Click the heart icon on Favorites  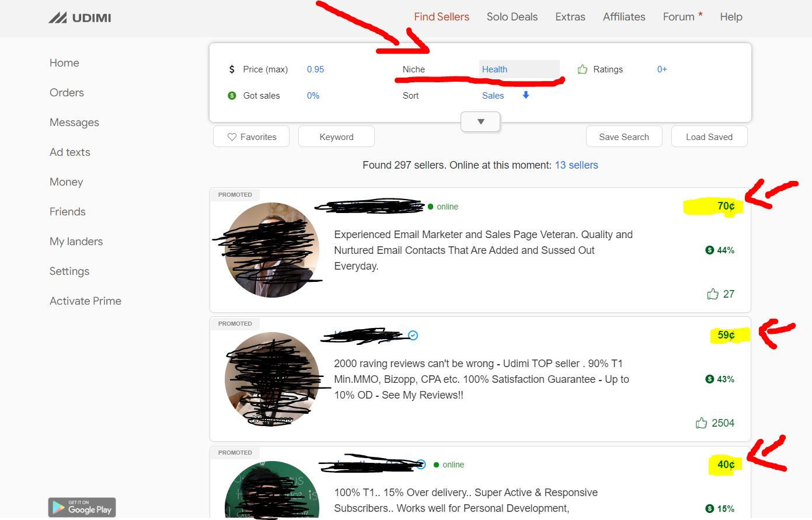point(232,137)
